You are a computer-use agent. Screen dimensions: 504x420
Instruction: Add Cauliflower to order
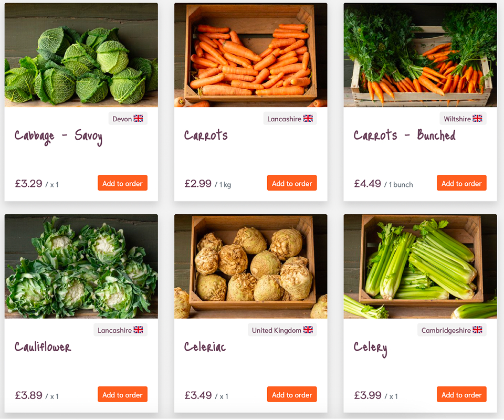pos(122,395)
